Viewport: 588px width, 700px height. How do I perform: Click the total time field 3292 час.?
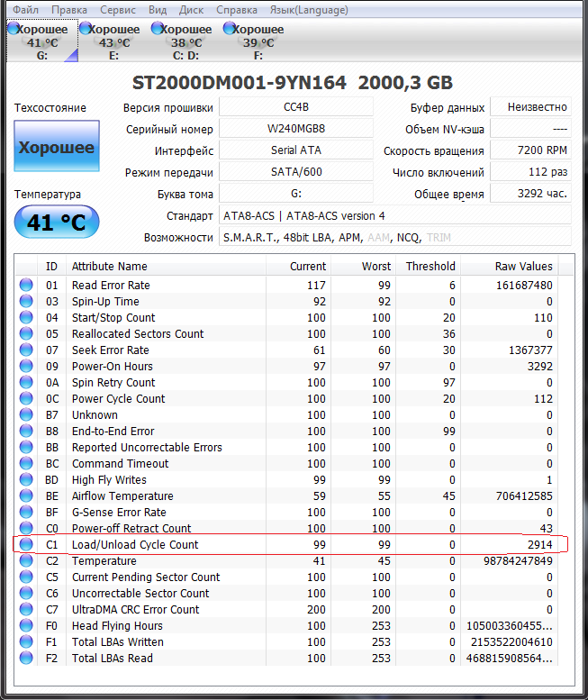pyautogui.click(x=530, y=194)
